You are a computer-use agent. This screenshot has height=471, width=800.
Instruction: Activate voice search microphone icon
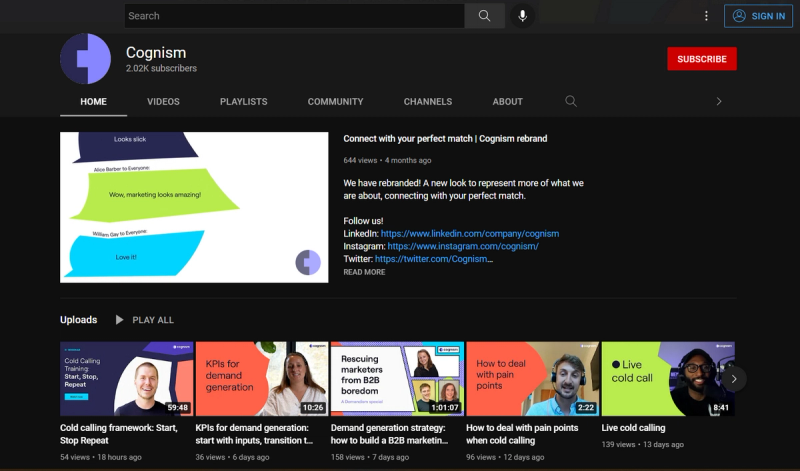pos(522,16)
